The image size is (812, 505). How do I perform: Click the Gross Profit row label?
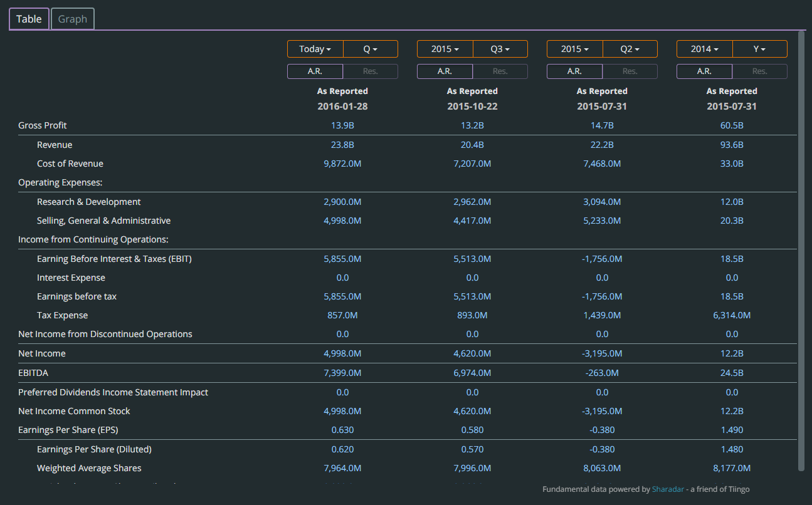click(x=43, y=125)
